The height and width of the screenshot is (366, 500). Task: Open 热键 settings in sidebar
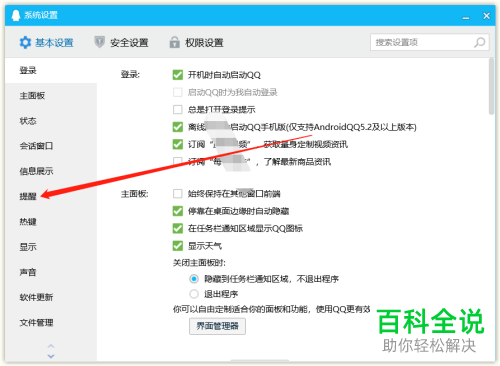(x=51, y=222)
